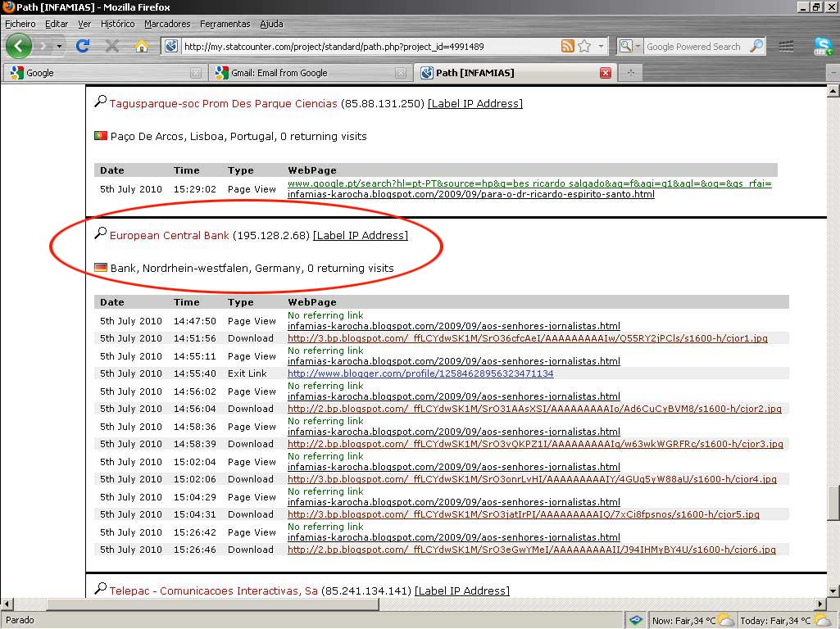Click the horizontal scrollbar thumb
Viewport: 840px width, 629px height.
(x=213, y=604)
